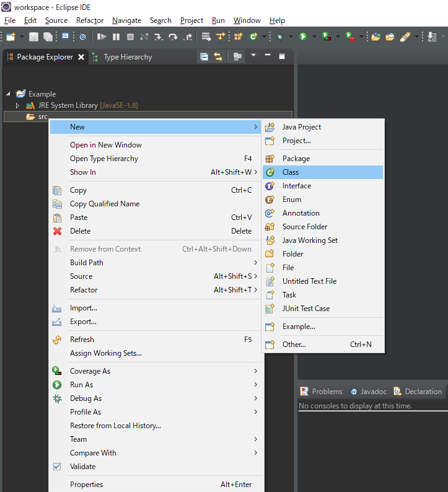The width and height of the screenshot is (448, 492).
Task: Switch to the Declaration tab
Action: 418,392
